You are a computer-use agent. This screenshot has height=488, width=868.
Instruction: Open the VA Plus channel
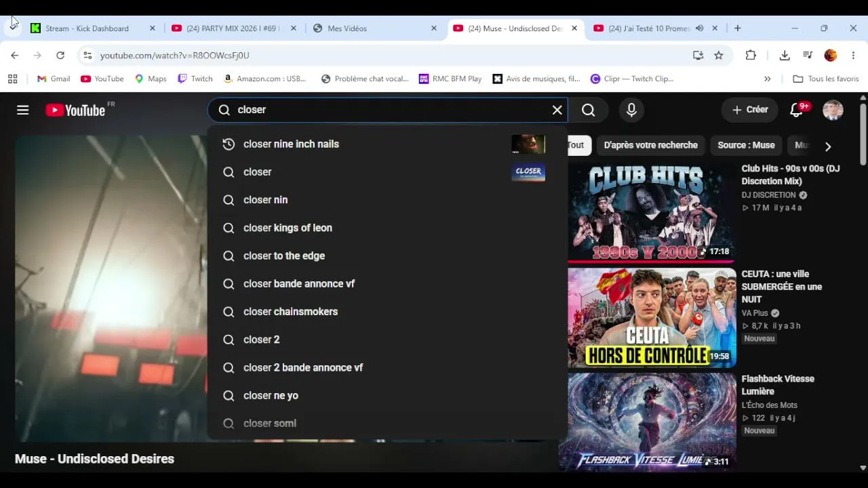tap(754, 313)
